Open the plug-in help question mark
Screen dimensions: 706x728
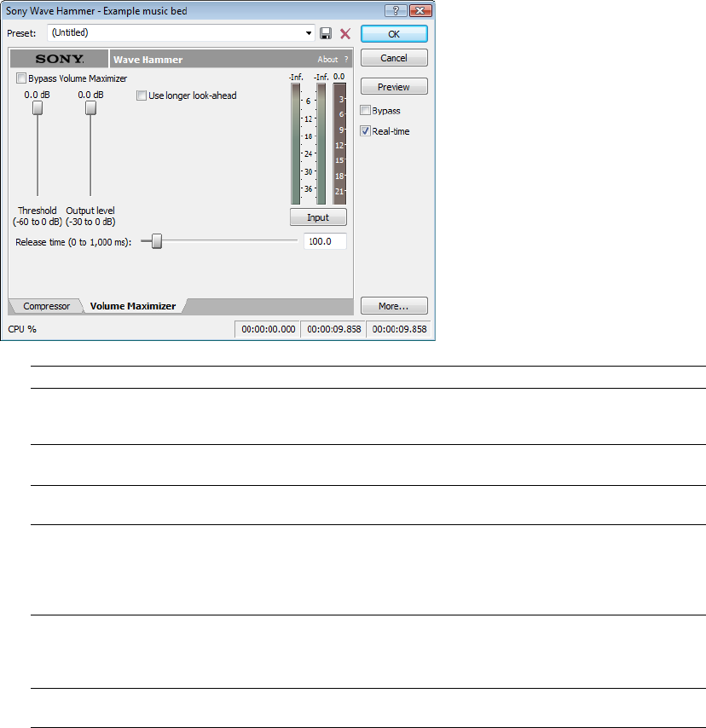pyautogui.click(x=346, y=60)
